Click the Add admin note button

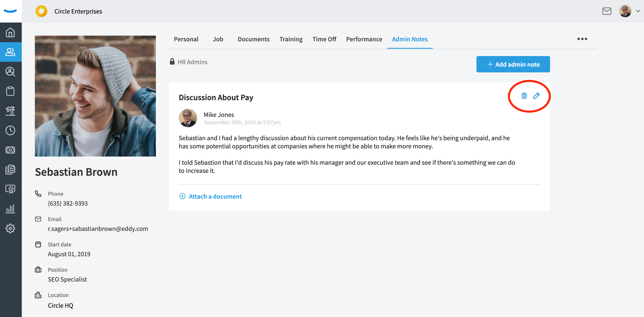[x=513, y=64]
